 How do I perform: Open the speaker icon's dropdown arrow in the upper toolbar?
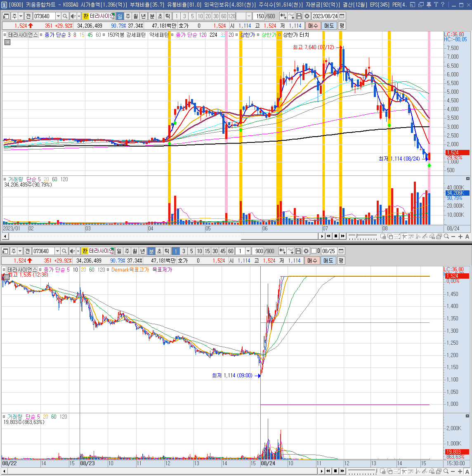[79, 16]
